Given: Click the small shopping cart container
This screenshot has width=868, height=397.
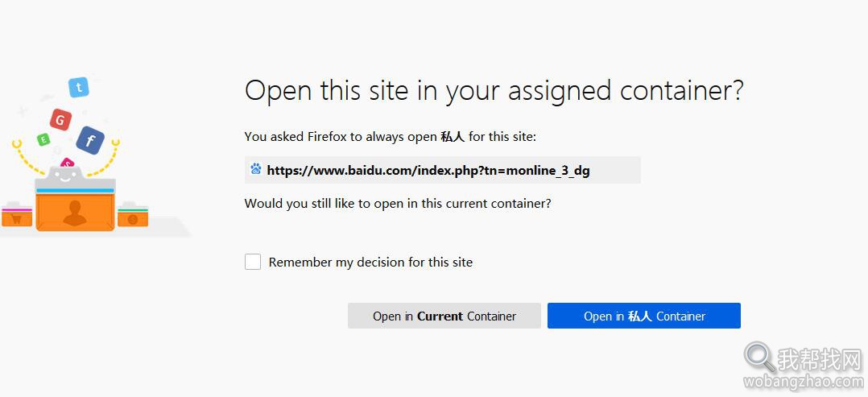Looking at the screenshot, I should (x=17, y=217).
